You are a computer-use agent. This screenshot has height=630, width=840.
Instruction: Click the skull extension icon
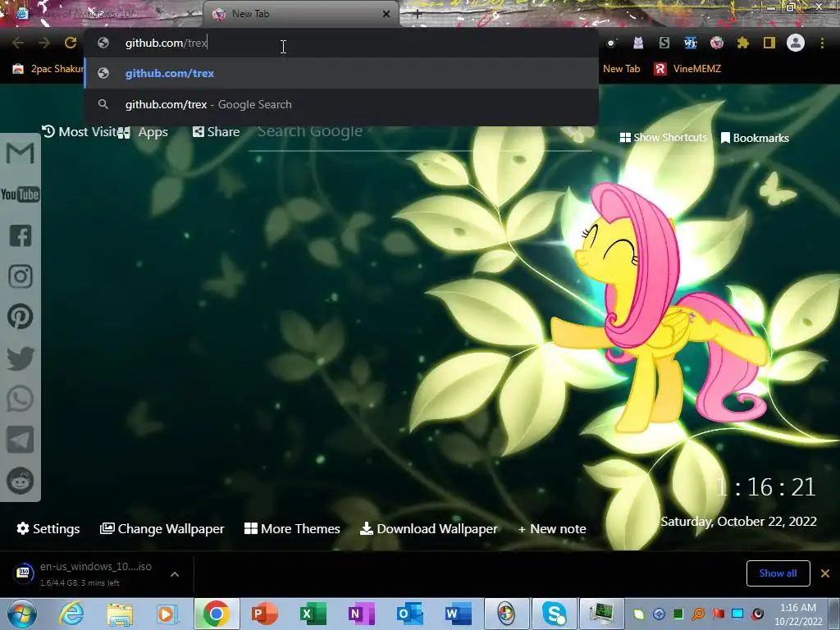coord(611,43)
